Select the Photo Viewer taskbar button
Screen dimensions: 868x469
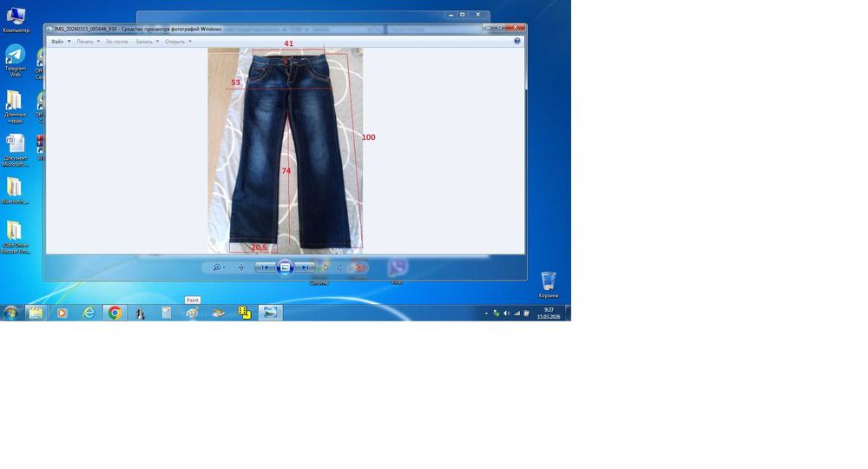[270, 313]
